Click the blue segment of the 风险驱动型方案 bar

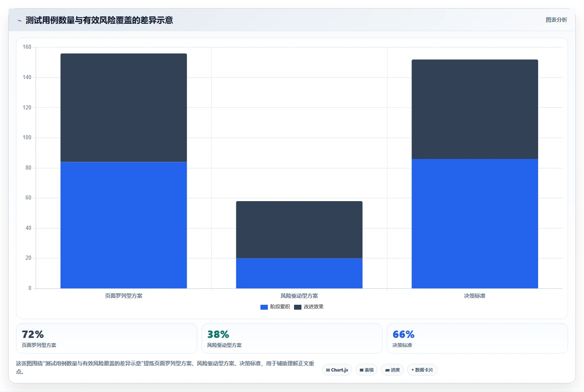pos(299,273)
